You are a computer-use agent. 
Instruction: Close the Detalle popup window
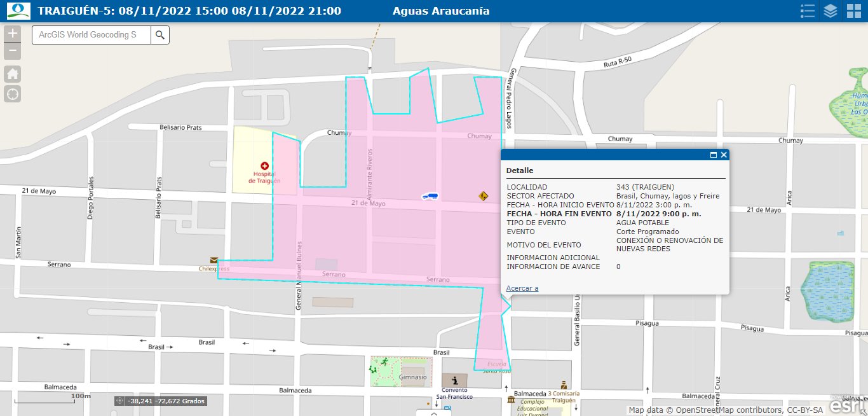[724, 155]
